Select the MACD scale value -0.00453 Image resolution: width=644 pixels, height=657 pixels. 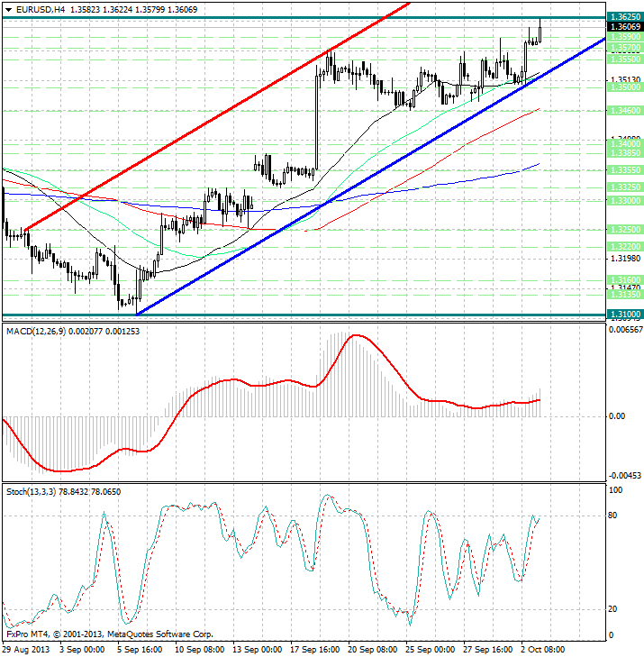pos(625,476)
